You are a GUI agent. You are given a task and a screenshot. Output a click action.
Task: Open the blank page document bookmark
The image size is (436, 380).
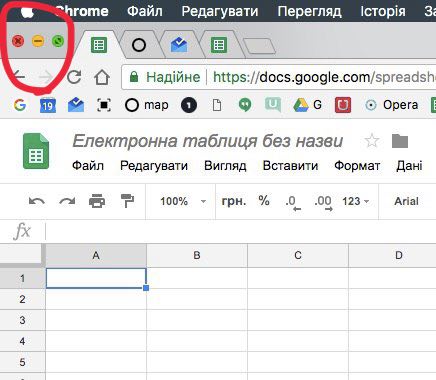pos(217,105)
